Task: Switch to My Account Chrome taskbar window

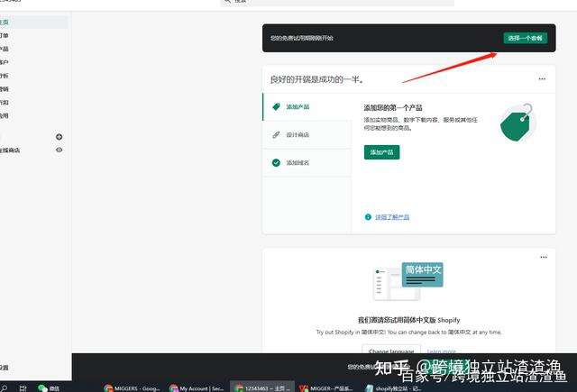Action: 197,388
